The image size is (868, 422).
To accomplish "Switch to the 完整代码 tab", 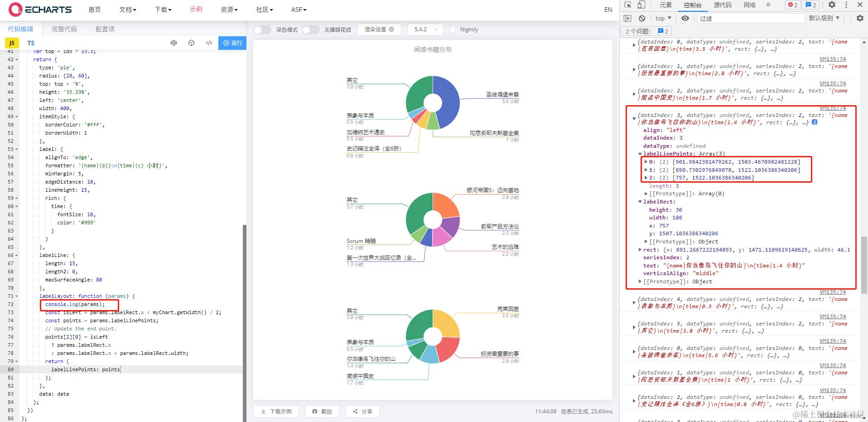I will point(64,29).
